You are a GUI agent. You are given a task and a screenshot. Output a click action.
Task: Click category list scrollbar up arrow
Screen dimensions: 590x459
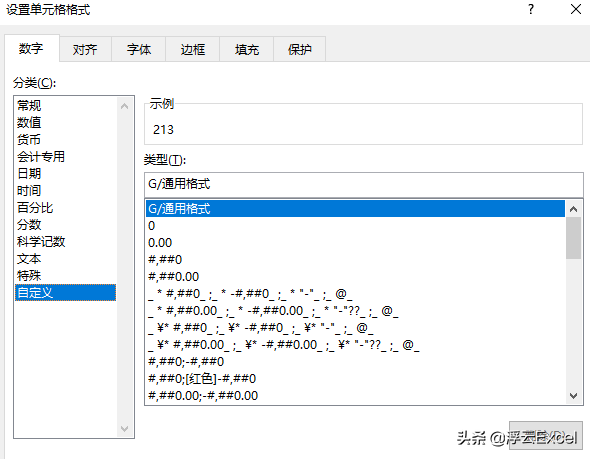click(125, 106)
